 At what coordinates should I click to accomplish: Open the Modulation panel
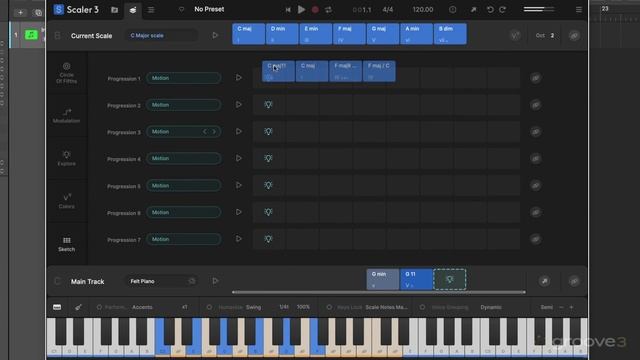tap(67, 116)
